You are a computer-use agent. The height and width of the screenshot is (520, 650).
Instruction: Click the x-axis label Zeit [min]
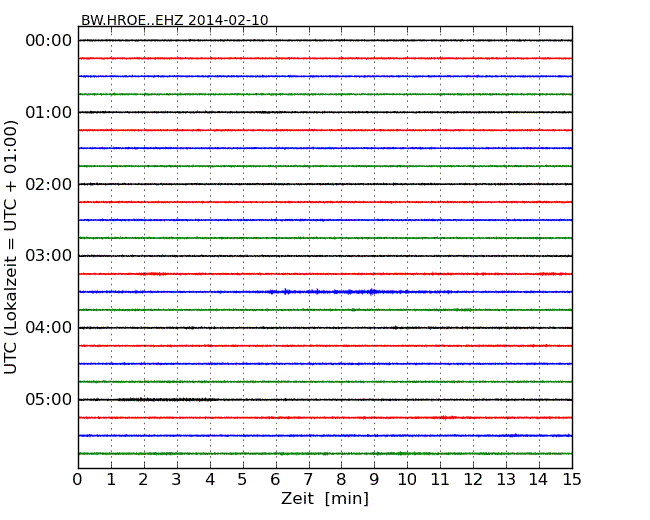[325, 498]
